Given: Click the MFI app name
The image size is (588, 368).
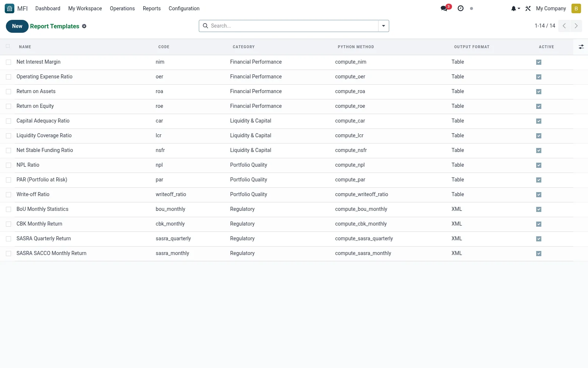Looking at the screenshot, I should point(22,8).
